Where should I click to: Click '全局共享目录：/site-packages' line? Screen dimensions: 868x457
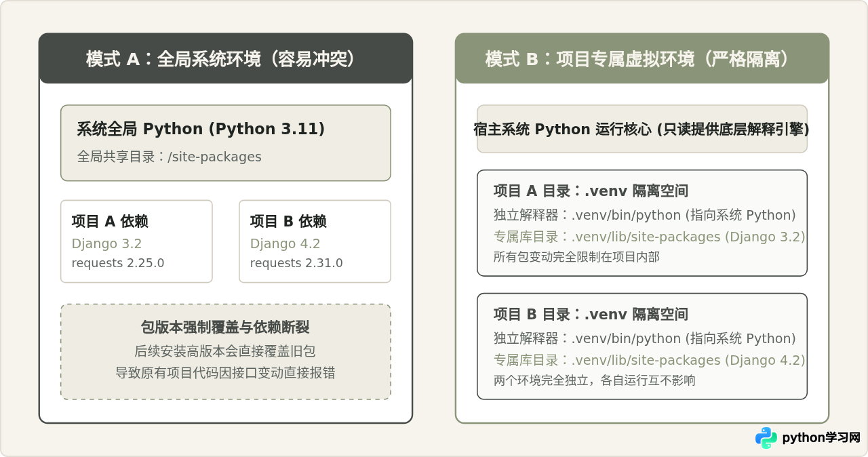(x=169, y=157)
